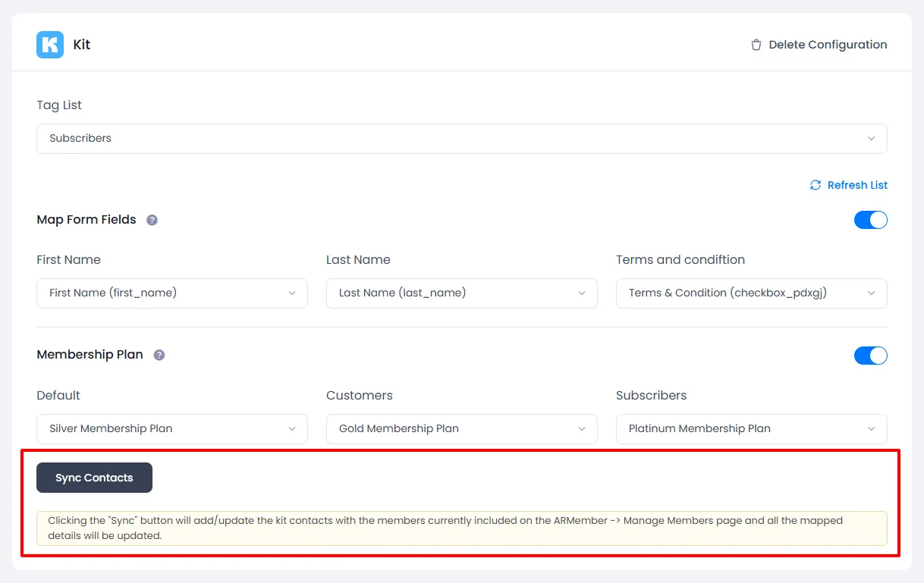Screen dimensions: 924x583
Task: Click the Kit logo icon
Action: (x=49, y=44)
